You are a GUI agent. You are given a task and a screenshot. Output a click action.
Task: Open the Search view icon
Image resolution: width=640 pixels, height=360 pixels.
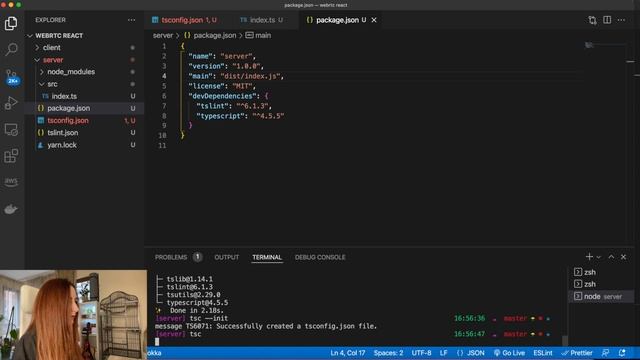click(x=11, y=49)
